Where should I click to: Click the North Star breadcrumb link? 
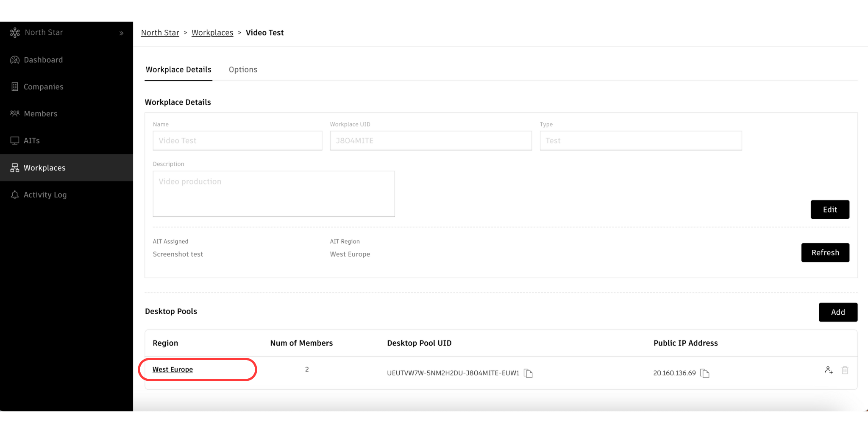pyautogui.click(x=160, y=33)
